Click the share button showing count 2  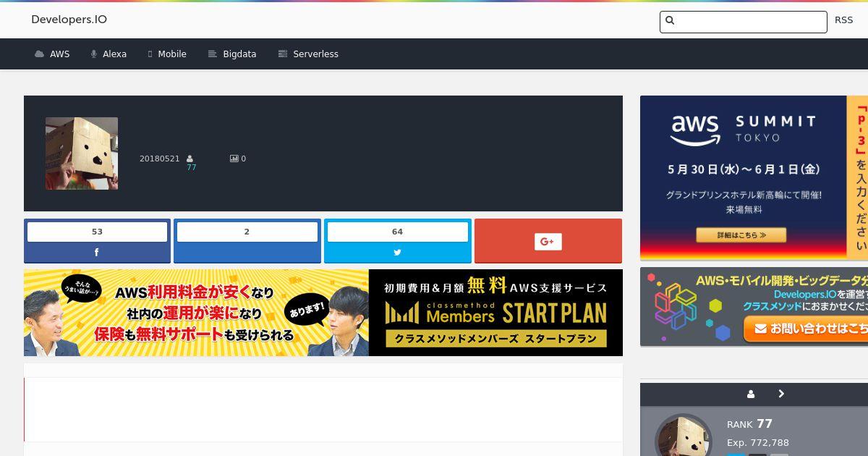click(x=247, y=241)
